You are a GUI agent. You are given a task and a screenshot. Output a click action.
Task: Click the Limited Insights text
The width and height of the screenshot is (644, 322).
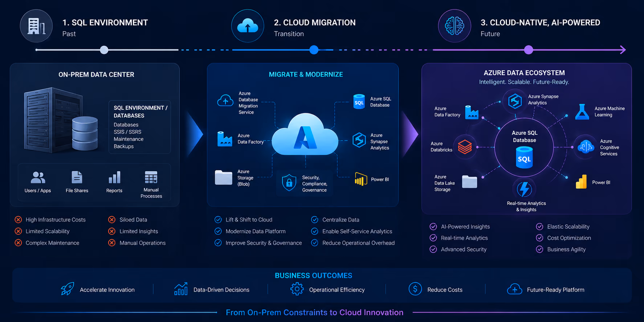[139, 231]
